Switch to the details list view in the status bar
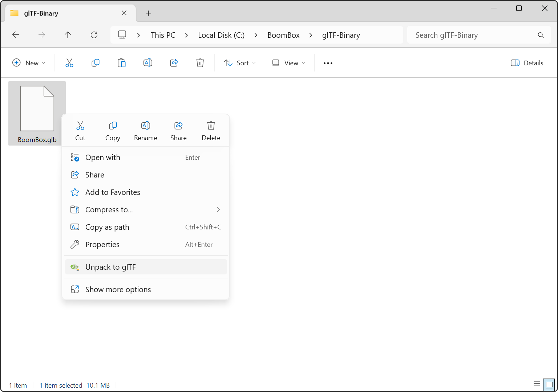Viewport: 558px width, 392px height. click(537, 385)
